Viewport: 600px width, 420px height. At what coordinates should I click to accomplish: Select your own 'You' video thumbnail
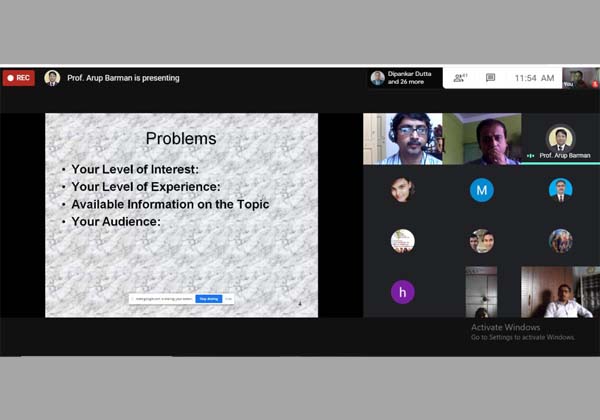(x=580, y=78)
